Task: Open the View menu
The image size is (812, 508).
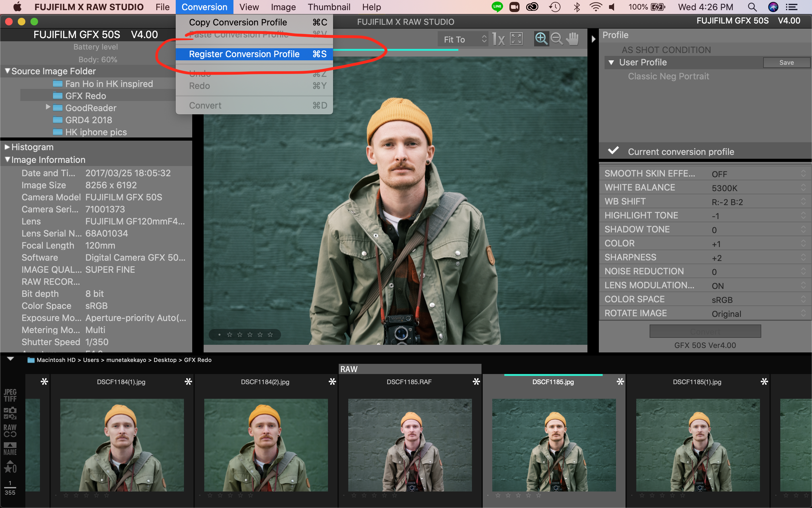Action: click(249, 7)
